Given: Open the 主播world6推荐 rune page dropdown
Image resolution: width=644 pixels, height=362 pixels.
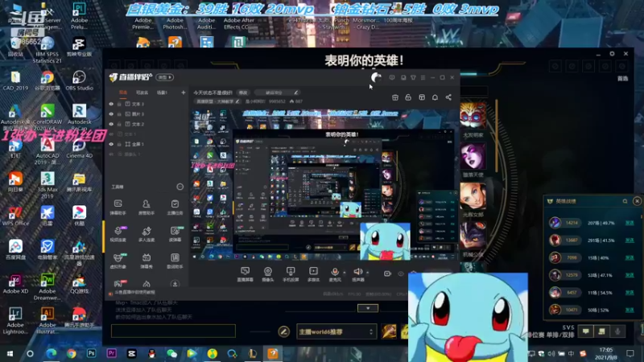Looking at the screenshot, I should pyautogui.click(x=336, y=331).
